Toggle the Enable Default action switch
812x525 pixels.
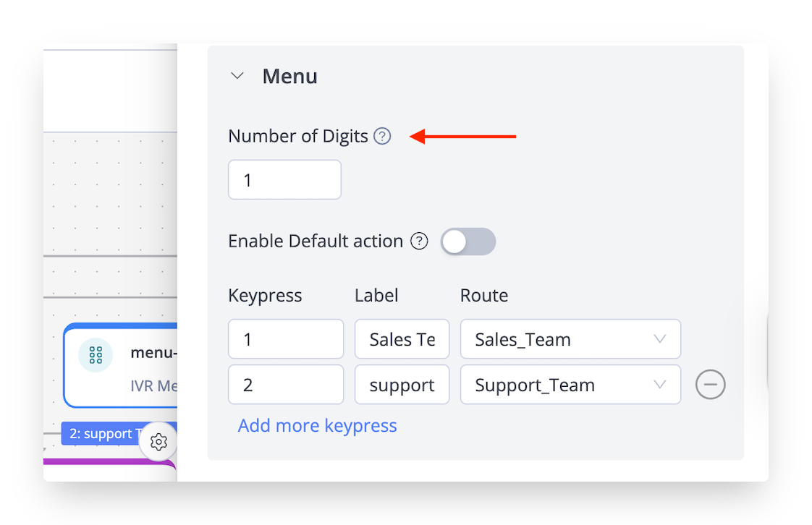(468, 242)
